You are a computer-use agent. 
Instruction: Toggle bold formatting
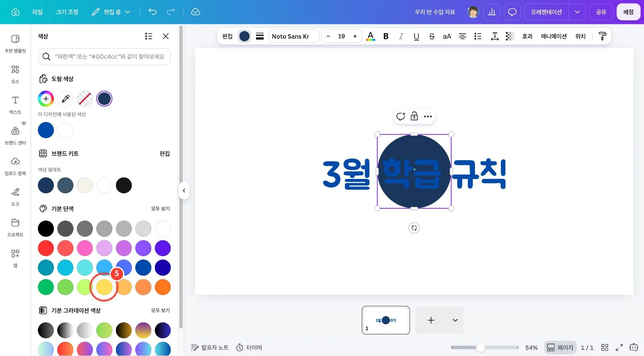(386, 36)
